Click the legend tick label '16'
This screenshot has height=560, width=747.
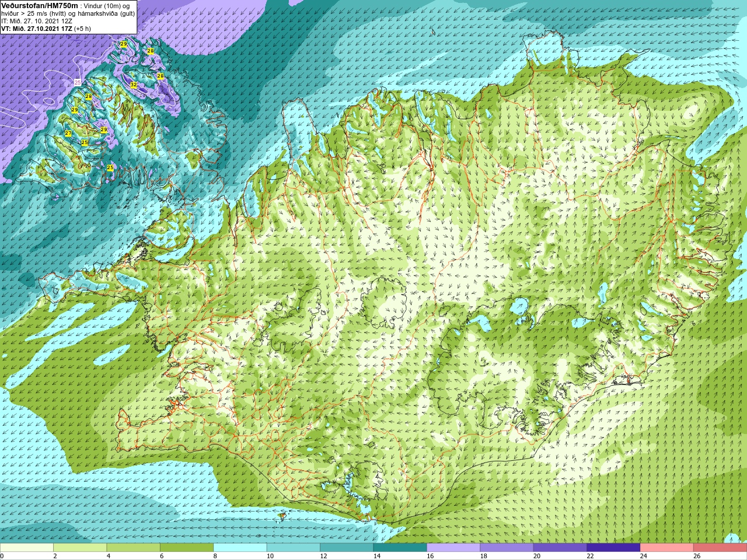430,556
